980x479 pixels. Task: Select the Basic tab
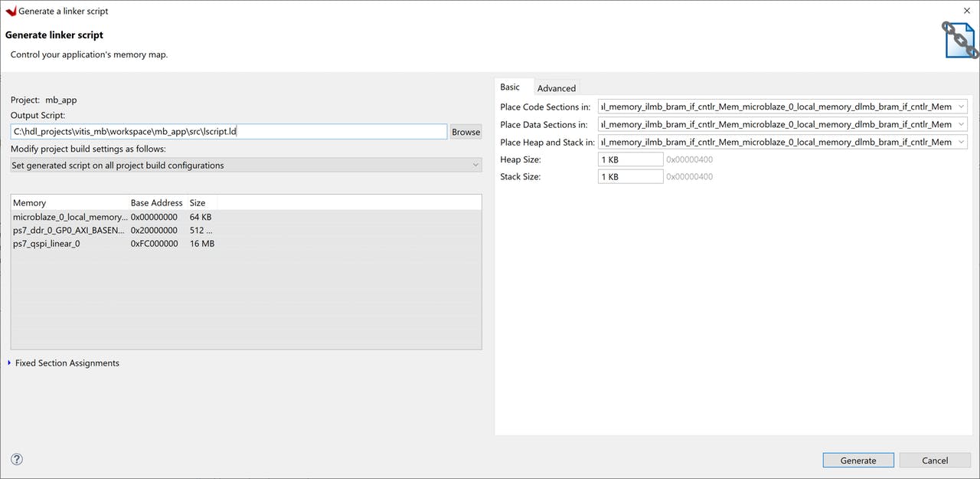point(510,87)
